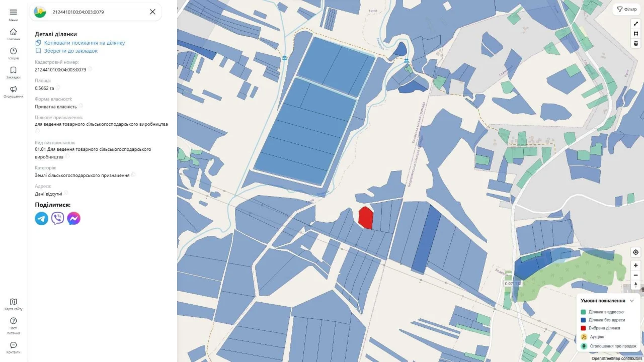This screenshot has width=644, height=362.
Task: Share parcel via Messenger icon
Action: tap(74, 218)
